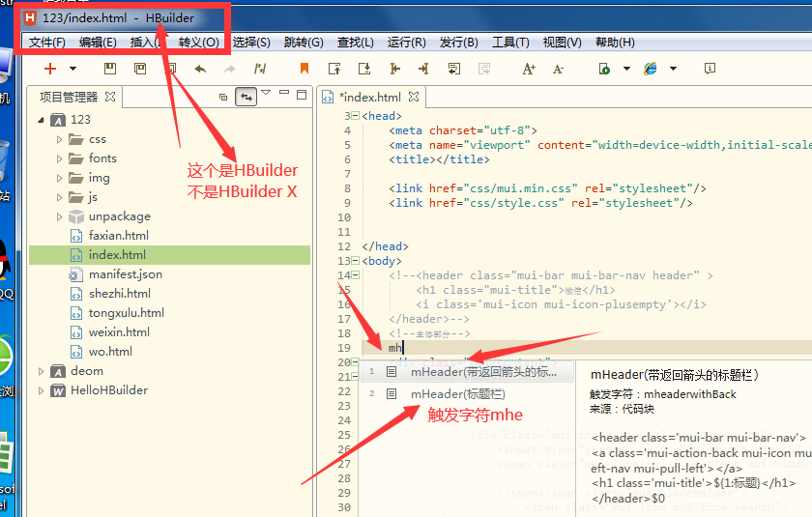Viewport: 812px width, 517px height.
Task: Click the word wrap toolbar icon
Action: click(x=454, y=69)
